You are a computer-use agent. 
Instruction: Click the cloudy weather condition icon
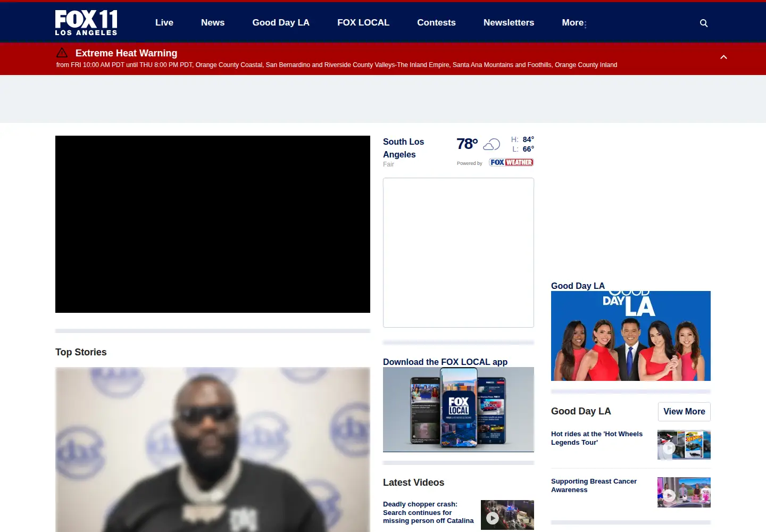tap(492, 144)
